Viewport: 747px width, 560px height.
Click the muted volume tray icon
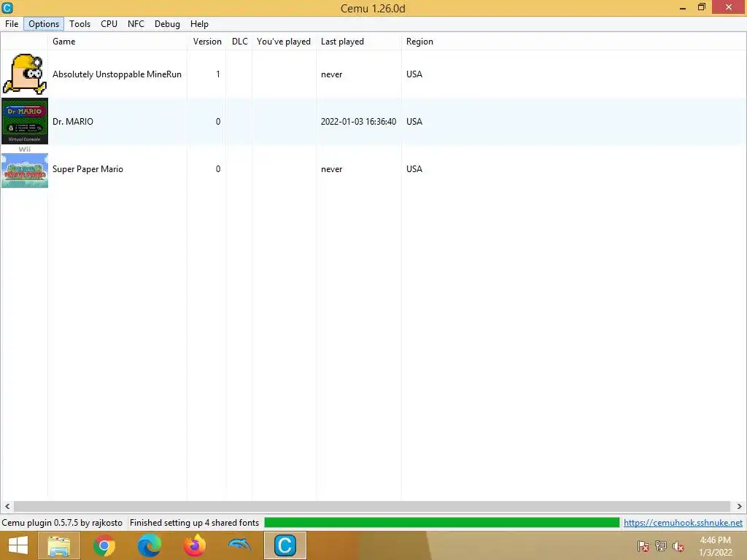coord(678,546)
